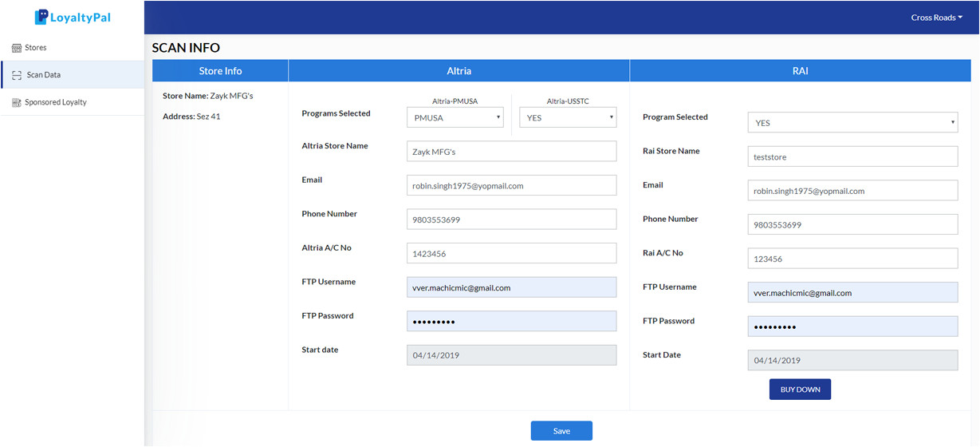Click the Programs Selected label in Altria
Image resolution: width=980 pixels, height=447 pixels.
click(x=336, y=113)
